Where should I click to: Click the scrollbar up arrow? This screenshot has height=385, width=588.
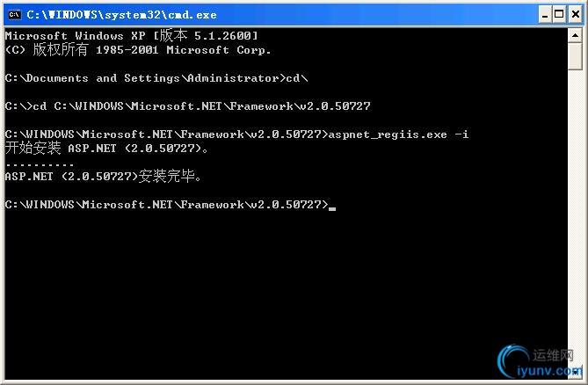575,36
